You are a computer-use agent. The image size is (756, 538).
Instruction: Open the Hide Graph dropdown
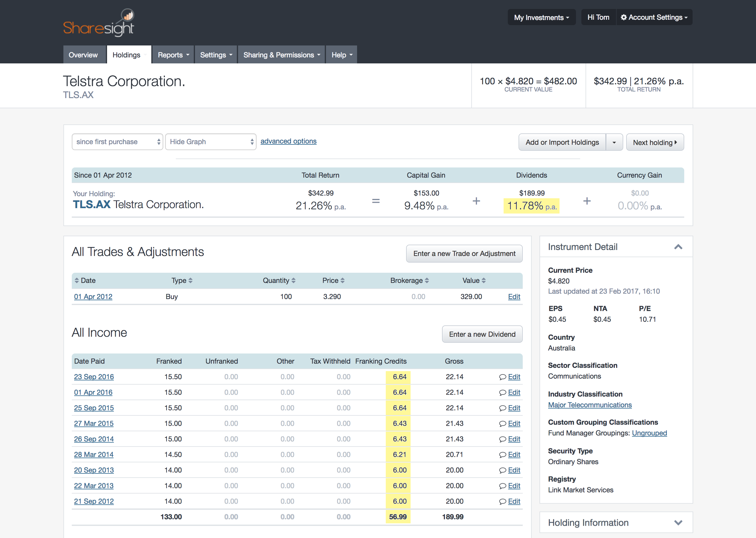[x=211, y=142]
